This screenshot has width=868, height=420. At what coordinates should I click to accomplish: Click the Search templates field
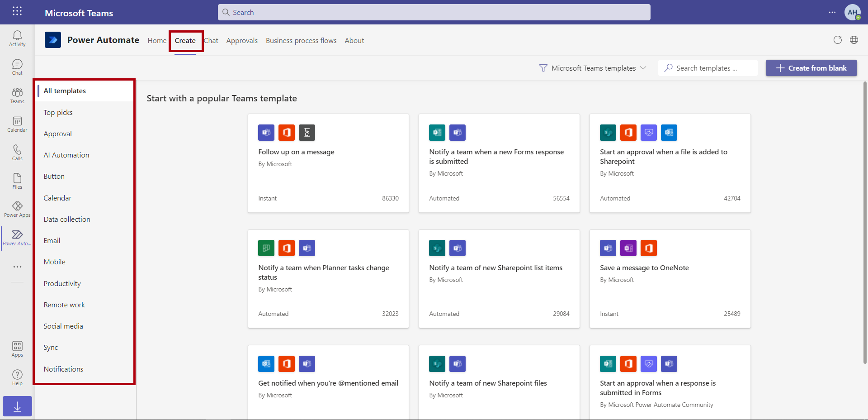click(x=708, y=68)
